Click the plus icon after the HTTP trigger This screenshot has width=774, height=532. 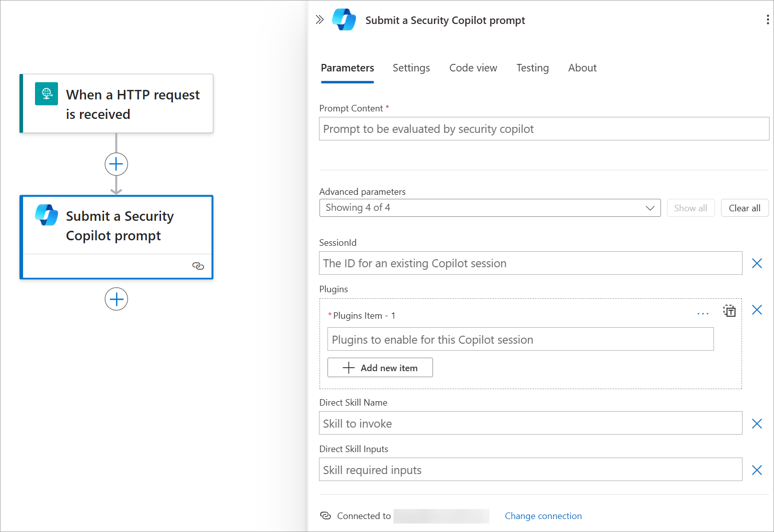[x=116, y=164]
